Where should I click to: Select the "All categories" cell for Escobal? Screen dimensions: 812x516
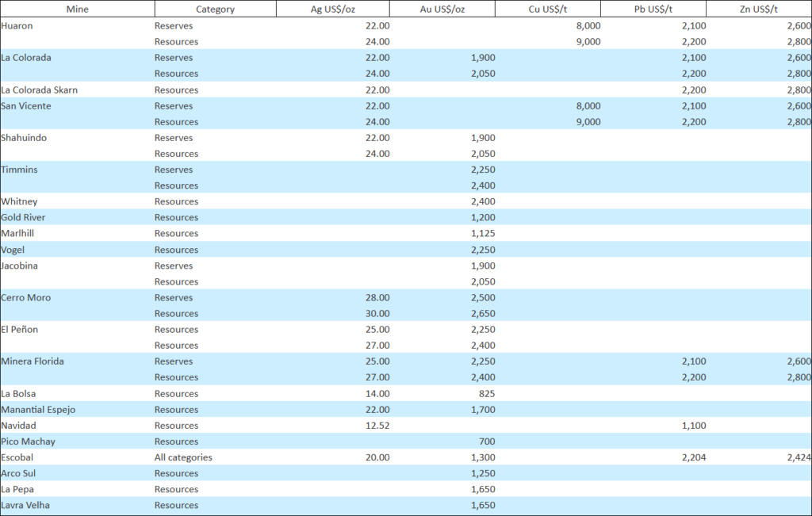click(x=183, y=457)
